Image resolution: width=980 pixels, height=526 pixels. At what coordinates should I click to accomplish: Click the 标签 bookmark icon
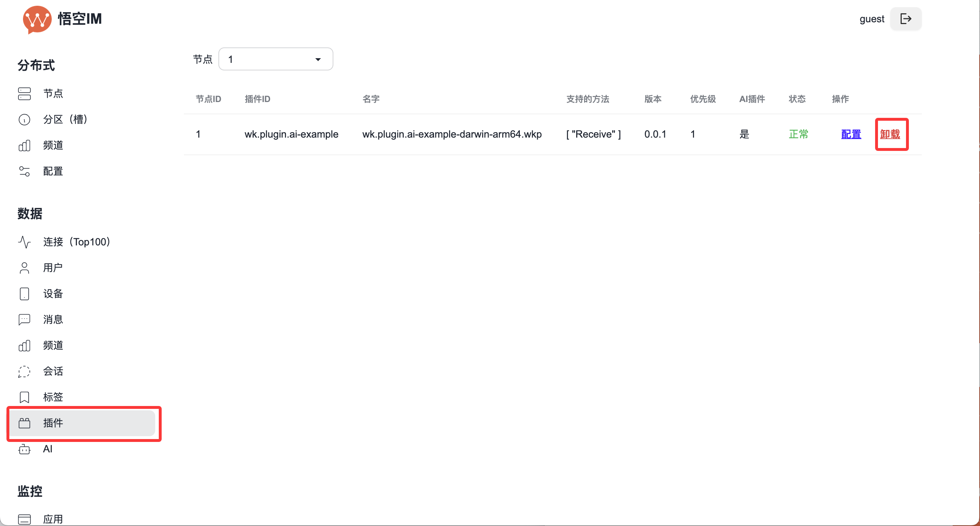click(24, 397)
